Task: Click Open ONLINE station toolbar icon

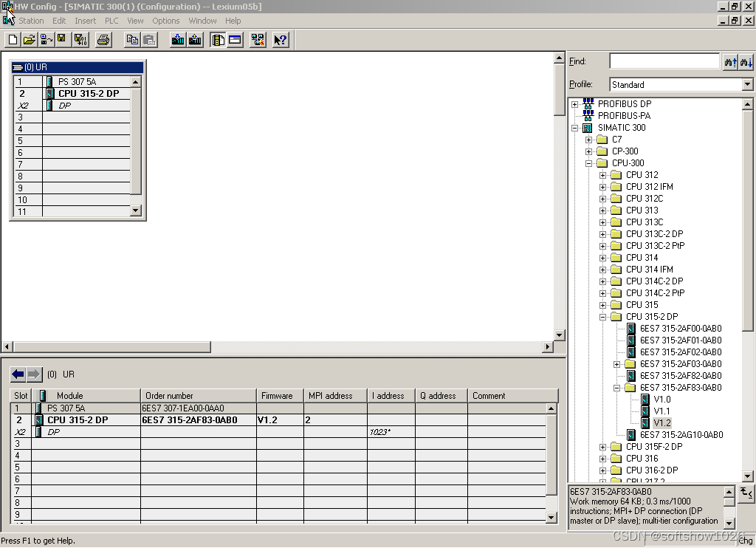Action: coord(47,40)
